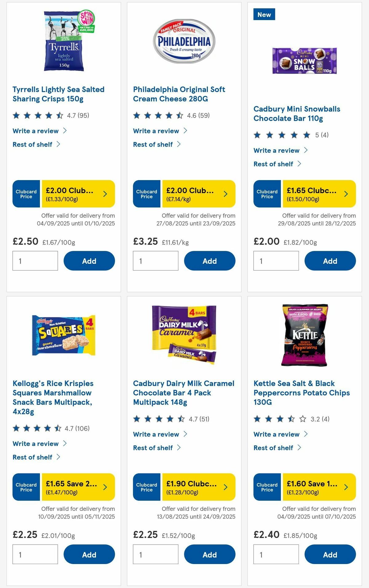Click the Clubcard Price badge on the Tyrrells product
The width and height of the screenshot is (369, 588).
[x=26, y=194]
